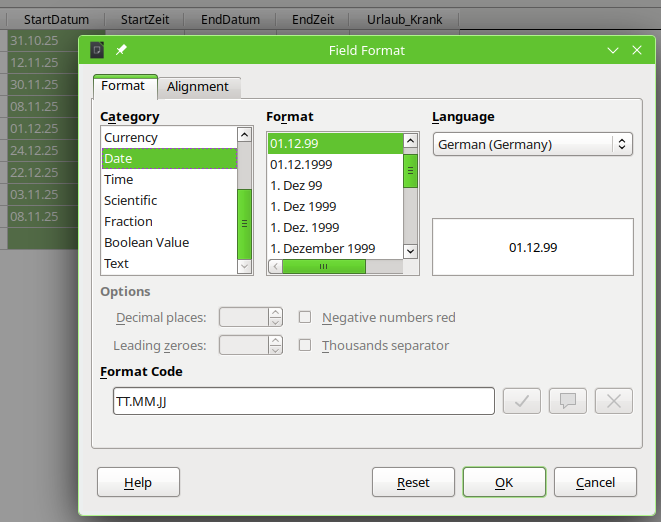Click the dialog application icon in title bar

[x=97, y=50]
